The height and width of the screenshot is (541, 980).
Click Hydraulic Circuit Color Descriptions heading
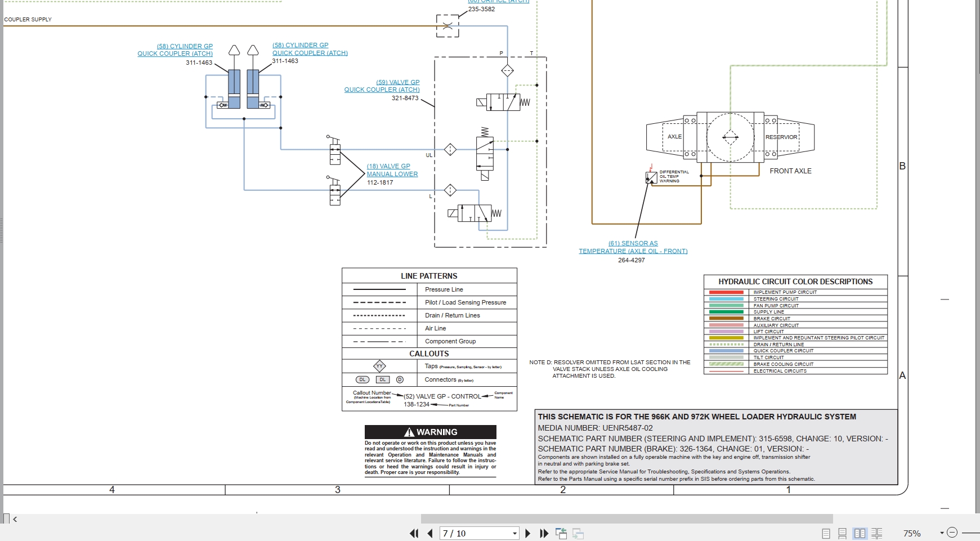(795, 281)
